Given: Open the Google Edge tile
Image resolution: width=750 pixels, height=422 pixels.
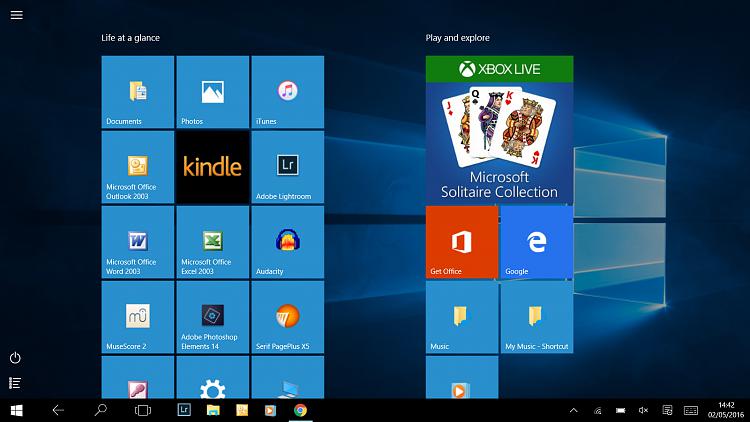Looking at the screenshot, I should [x=537, y=242].
